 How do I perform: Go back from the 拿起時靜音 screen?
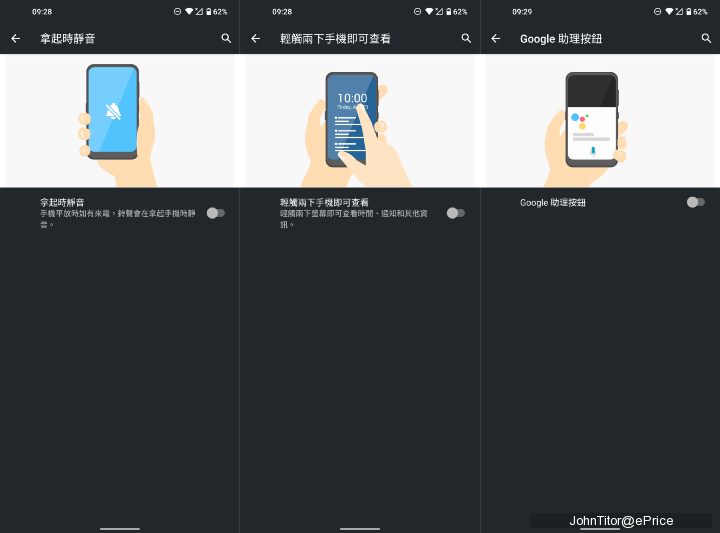point(16,39)
